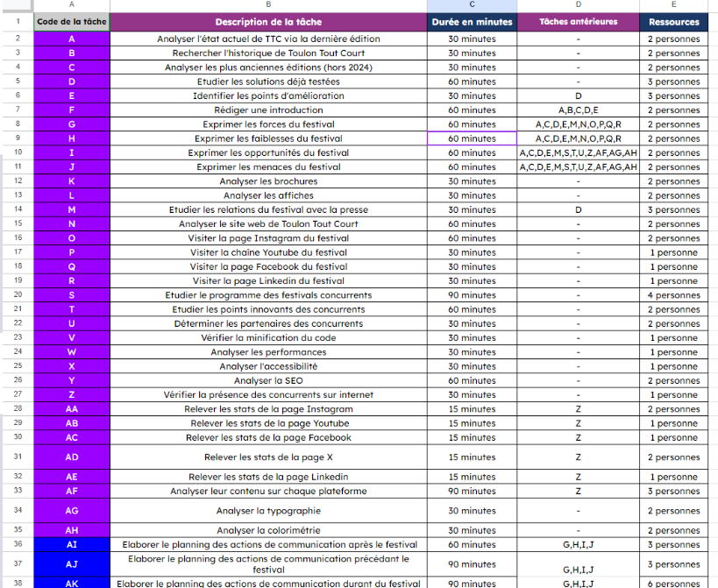Select task code cell 'H'
718x588 pixels.
pos(71,138)
